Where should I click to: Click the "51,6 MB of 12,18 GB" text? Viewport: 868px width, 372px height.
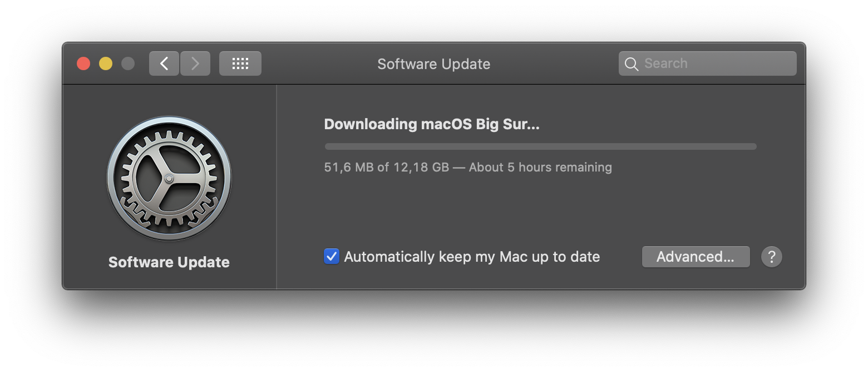(x=386, y=167)
